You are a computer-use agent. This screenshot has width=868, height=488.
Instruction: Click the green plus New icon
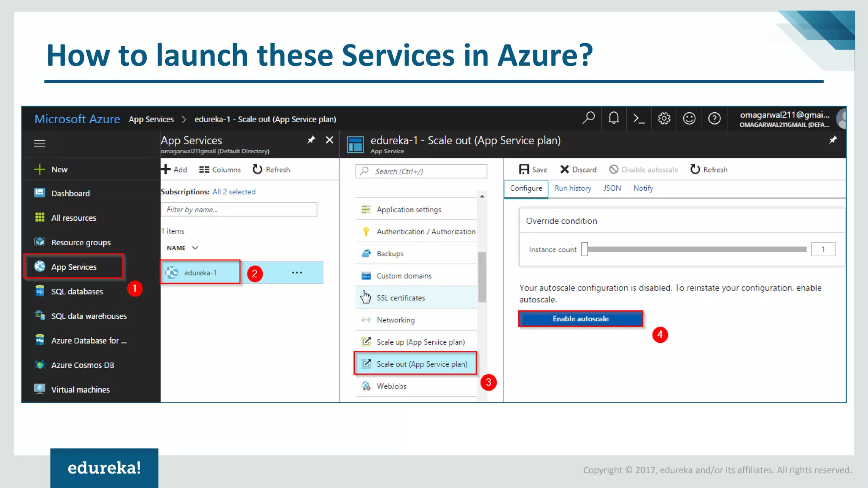pos(39,169)
